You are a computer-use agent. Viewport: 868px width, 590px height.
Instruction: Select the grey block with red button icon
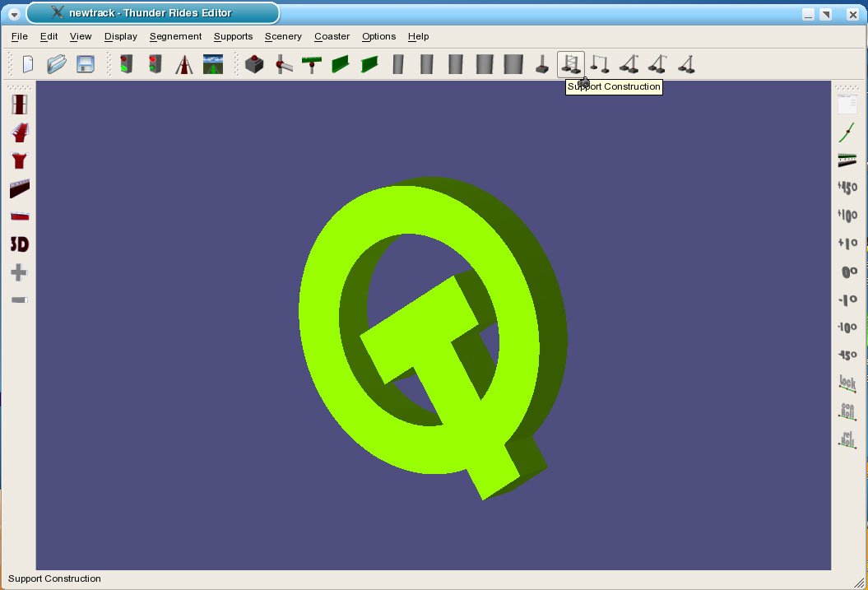(254, 64)
